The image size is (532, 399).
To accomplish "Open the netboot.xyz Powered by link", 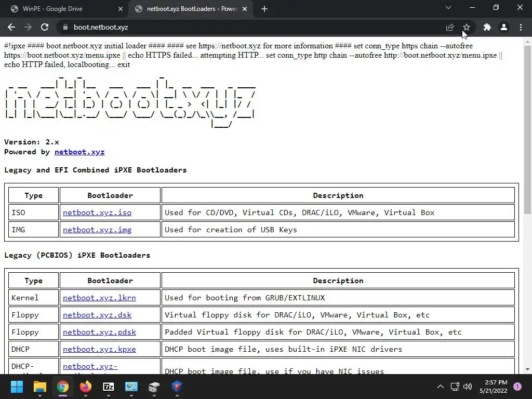I will (x=79, y=152).
